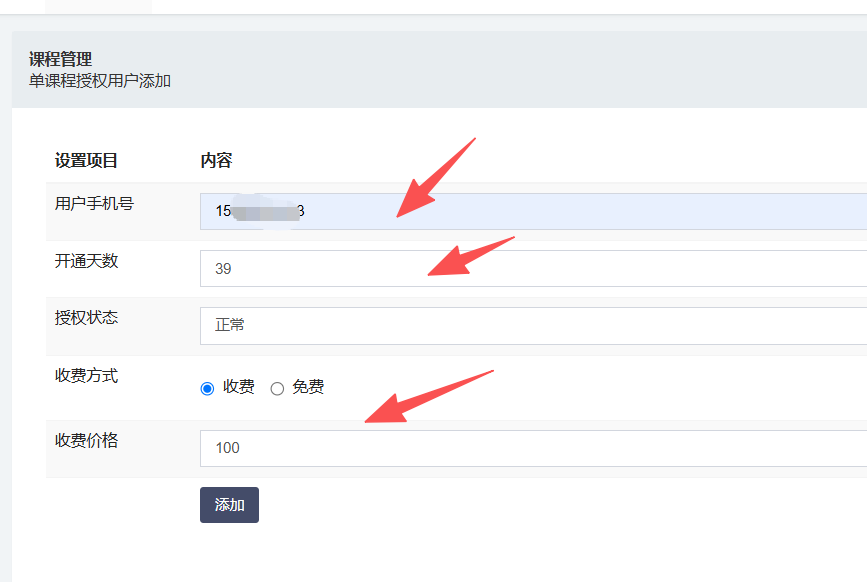This screenshot has height=582, width=867.
Task: Click the 收费方式 row label
Action: 86,376
